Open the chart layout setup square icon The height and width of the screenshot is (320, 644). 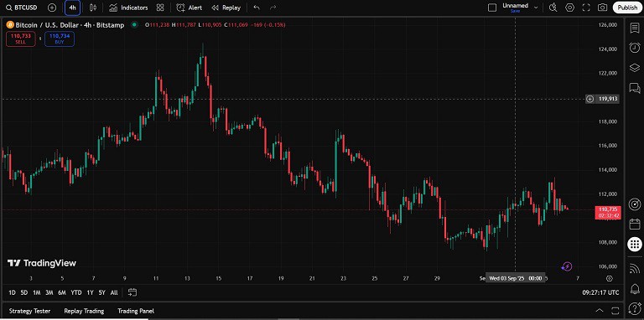pyautogui.click(x=492, y=8)
